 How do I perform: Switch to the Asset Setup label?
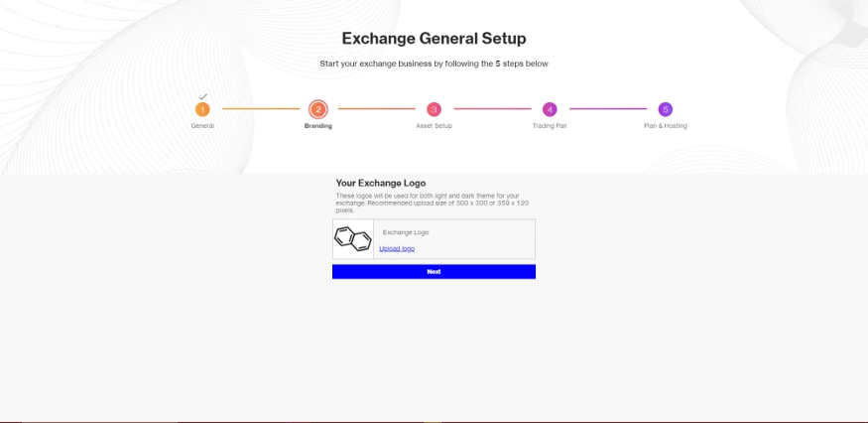point(434,126)
